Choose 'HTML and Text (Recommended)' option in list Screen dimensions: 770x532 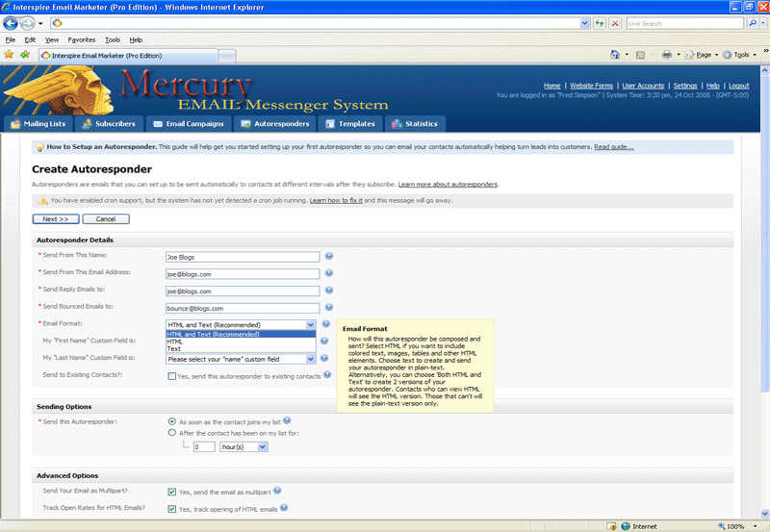pyautogui.click(x=241, y=334)
